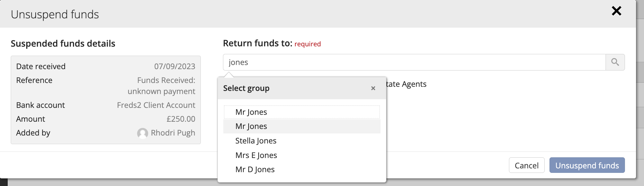Click Rhodri Pugh's avatar icon
This screenshot has width=644, height=186.
point(142,133)
